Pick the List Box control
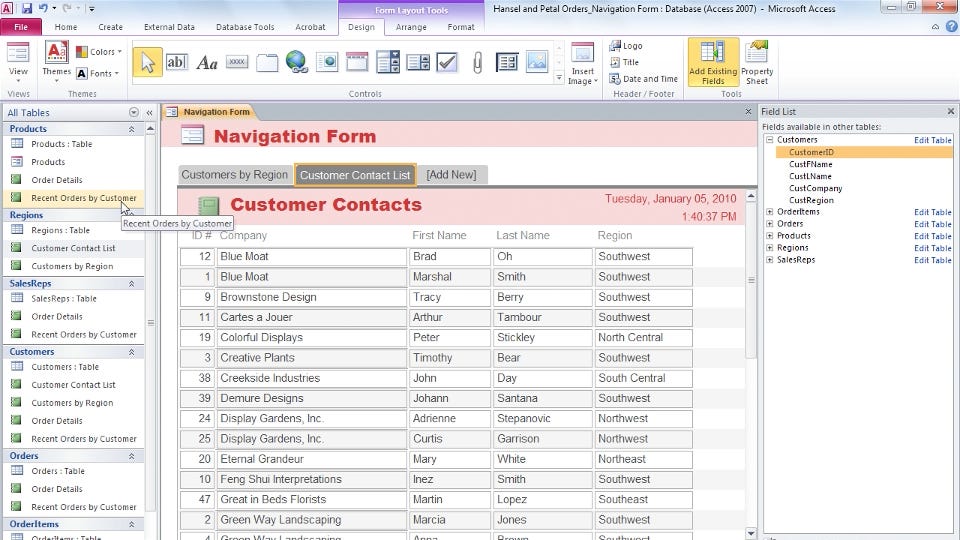 [x=418, y=62]
